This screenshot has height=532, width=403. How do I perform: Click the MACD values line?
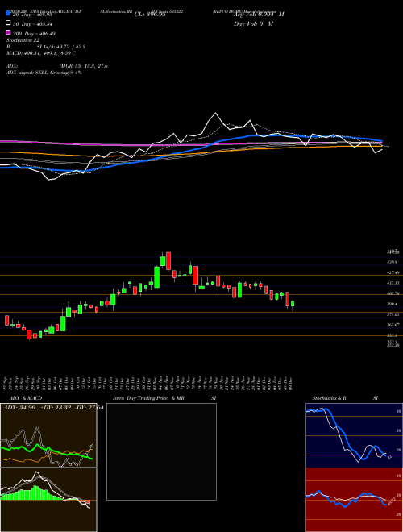pos(41,53)
